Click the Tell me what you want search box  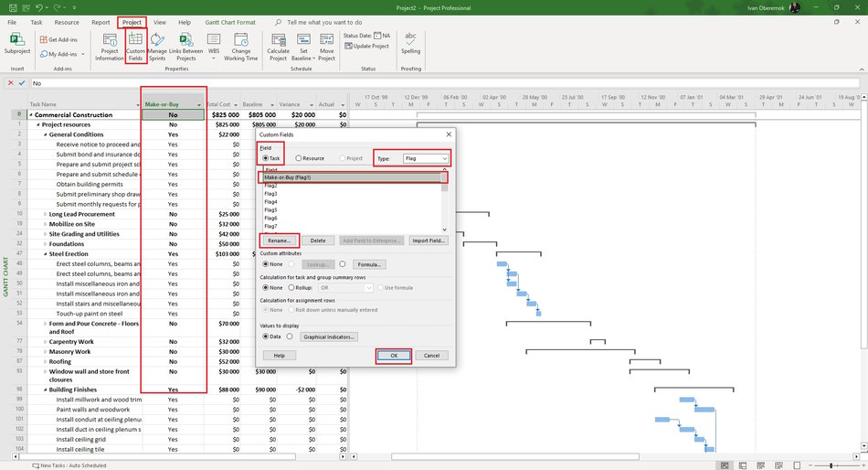(324, 22)
